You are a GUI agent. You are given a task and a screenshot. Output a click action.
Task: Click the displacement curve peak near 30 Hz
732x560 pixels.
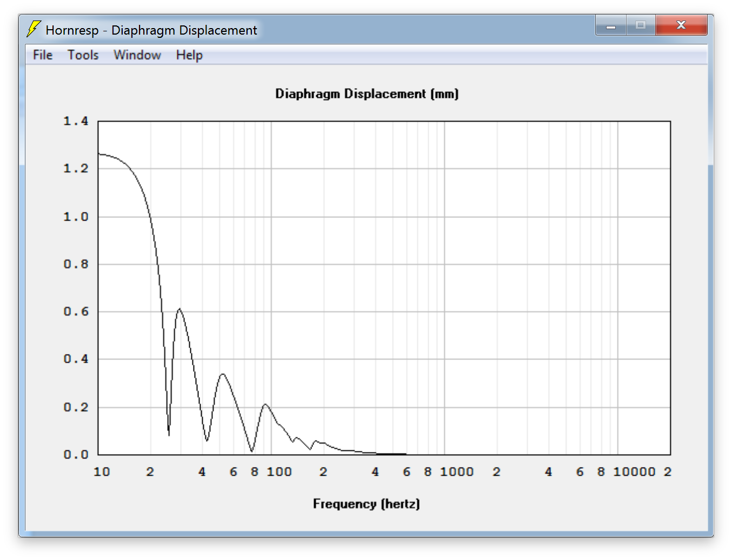pos(179,309)
